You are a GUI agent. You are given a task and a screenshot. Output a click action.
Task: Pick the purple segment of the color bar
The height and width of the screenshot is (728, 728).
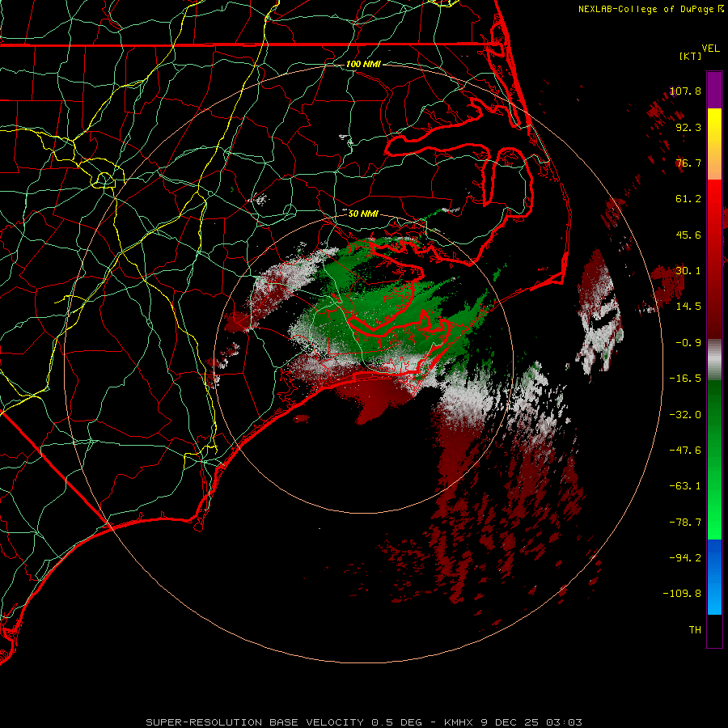coord(714,91)
